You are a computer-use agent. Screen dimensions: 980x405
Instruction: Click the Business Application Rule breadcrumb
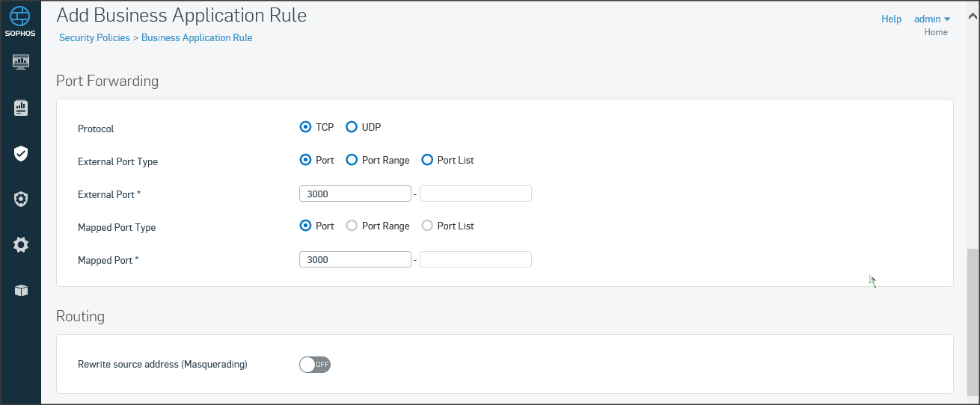pos(197,38)
